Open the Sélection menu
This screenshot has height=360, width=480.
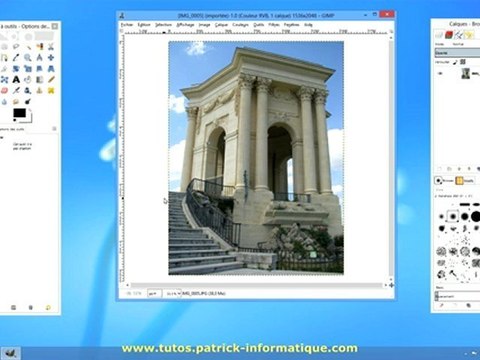click(163, 25)
